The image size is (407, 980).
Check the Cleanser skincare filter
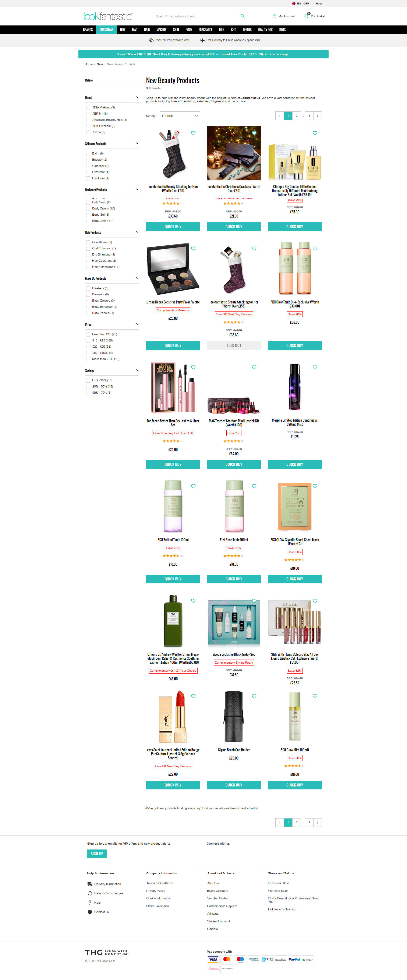point(88,166)
